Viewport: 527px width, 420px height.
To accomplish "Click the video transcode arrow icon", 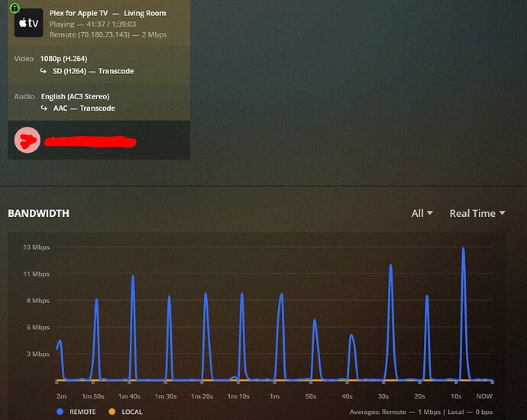I will (44, 71).
